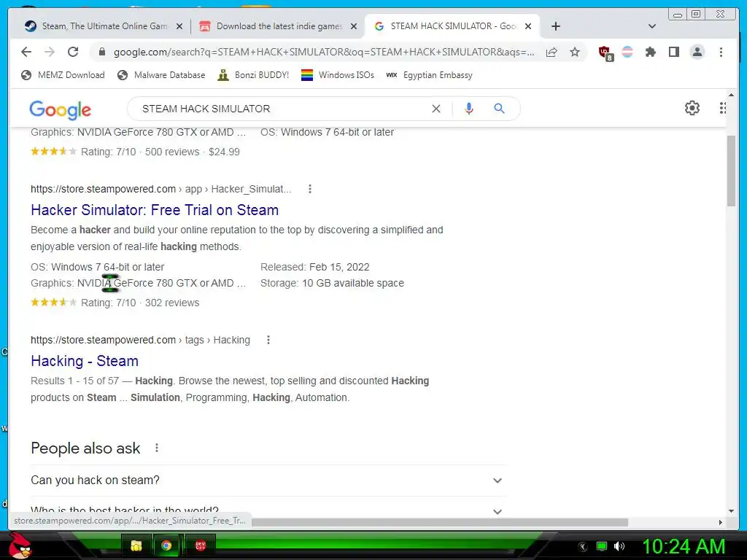This screenshot has width=747, height=560.
Task: Close the Google search tab
Action: click(x=528, y=27)
